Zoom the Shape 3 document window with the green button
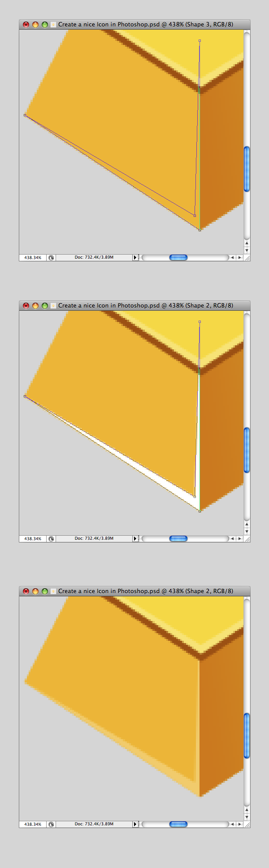 (45, 25)
